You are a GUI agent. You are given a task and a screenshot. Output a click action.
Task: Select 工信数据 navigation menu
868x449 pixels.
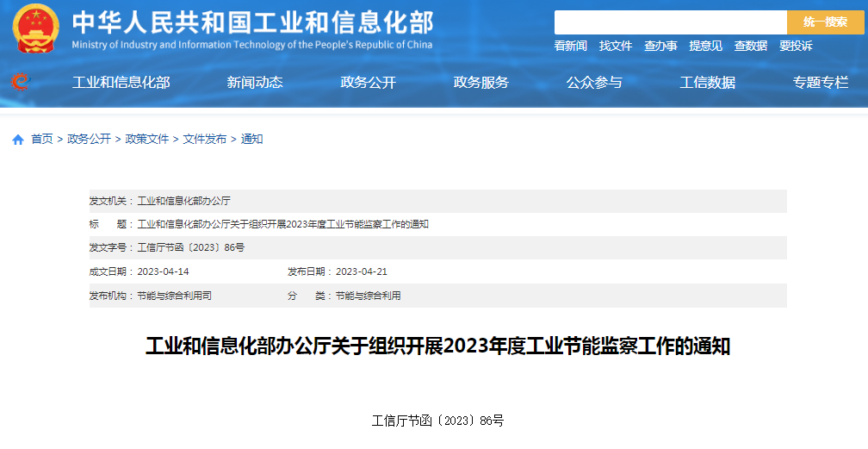pyautogui.click(x=708, y=83)
